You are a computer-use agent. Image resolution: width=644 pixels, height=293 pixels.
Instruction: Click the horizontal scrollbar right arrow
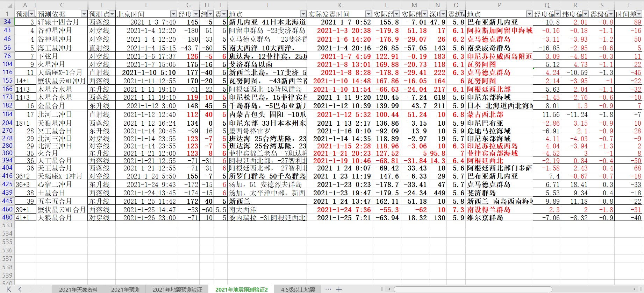coord(634,289)
